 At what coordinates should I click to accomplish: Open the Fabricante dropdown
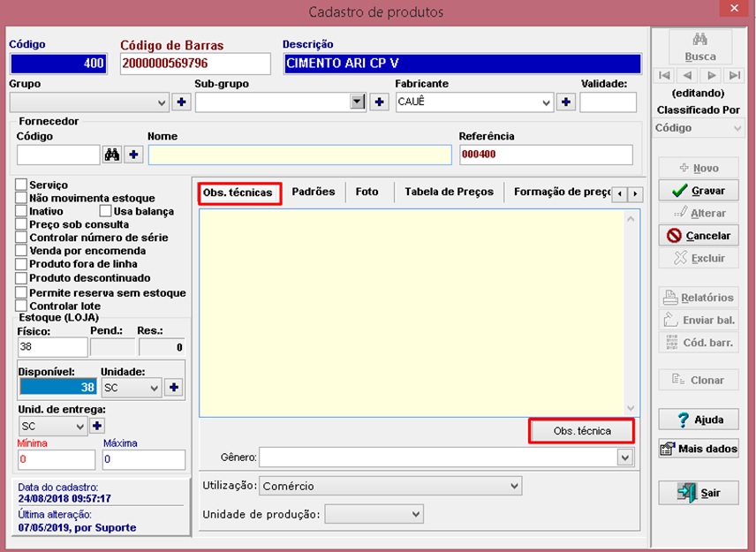tap(546, 102)
